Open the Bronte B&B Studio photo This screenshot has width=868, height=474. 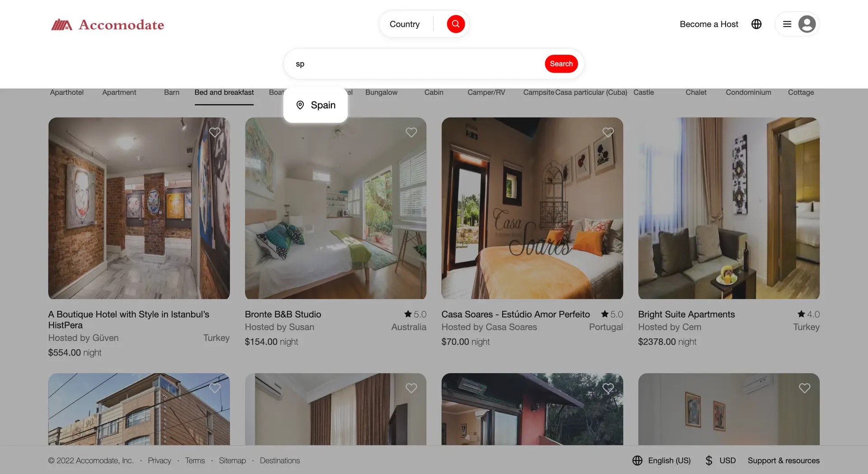click(x=335, y=208)
